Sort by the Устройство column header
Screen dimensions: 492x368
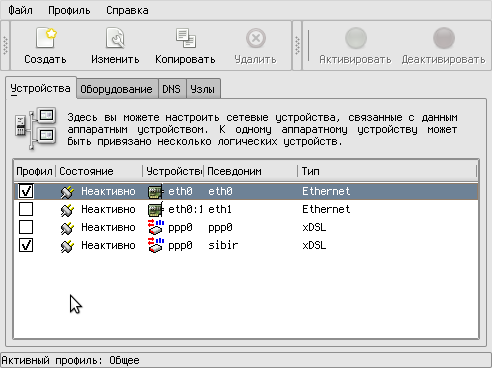pyautogui.click(x=173, y=171)
